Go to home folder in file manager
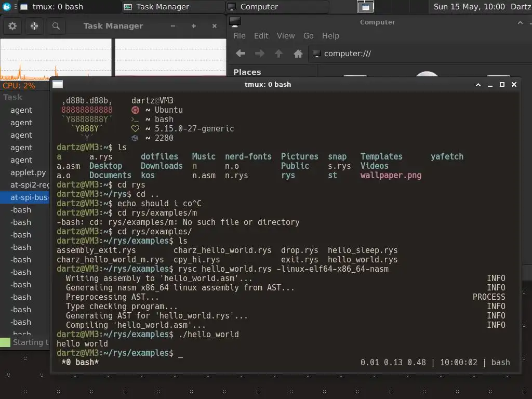Viewport: 532px width, 399px height. [298, 54]
